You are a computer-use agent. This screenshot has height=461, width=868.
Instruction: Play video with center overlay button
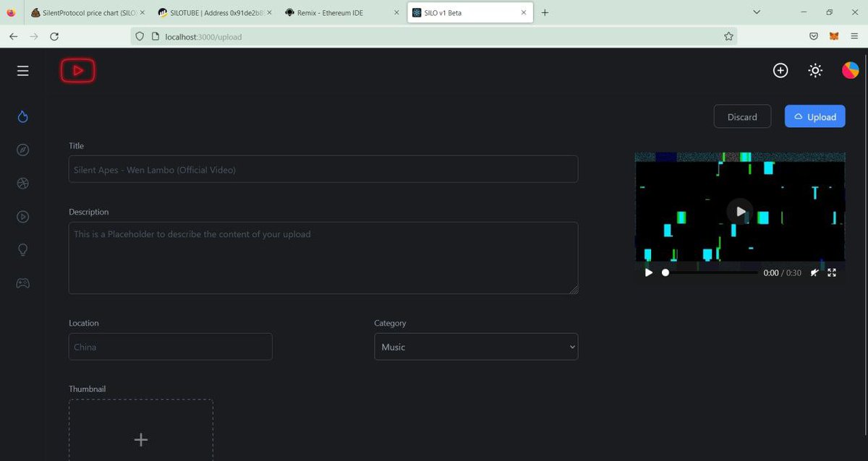(x=740, y=212)
